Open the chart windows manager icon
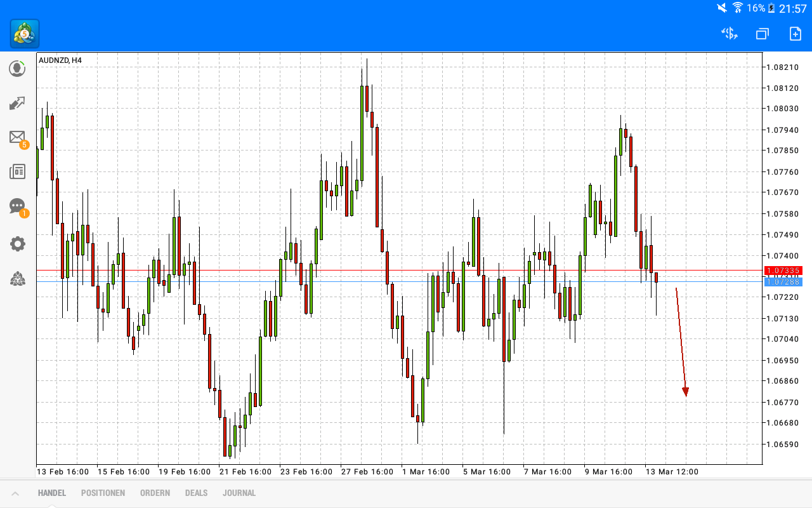This screenshot has width=812, height=508. coord(761,33)
